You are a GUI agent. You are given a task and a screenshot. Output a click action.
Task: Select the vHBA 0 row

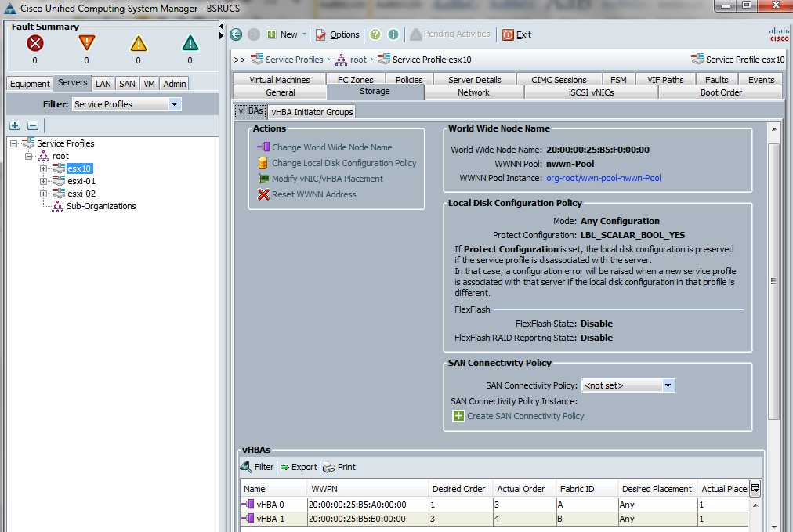click(494, 505)
